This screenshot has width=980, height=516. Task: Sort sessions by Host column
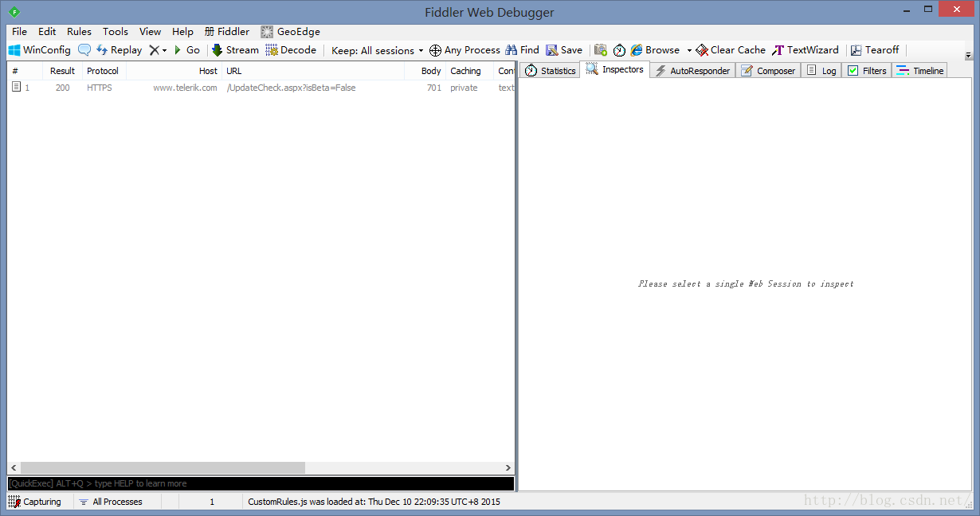click(x=174, y=71)
